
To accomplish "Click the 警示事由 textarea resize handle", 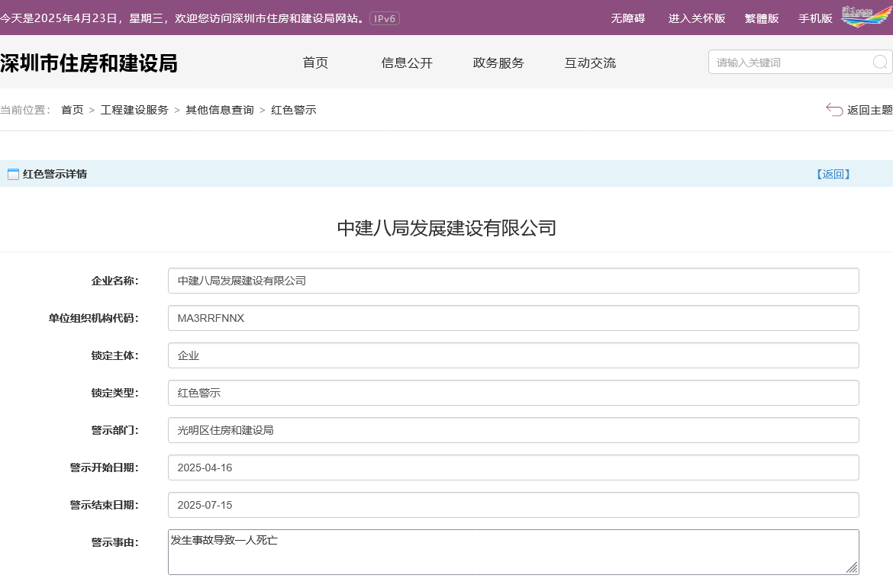I will pyautogui.click(x=851, y=567).
